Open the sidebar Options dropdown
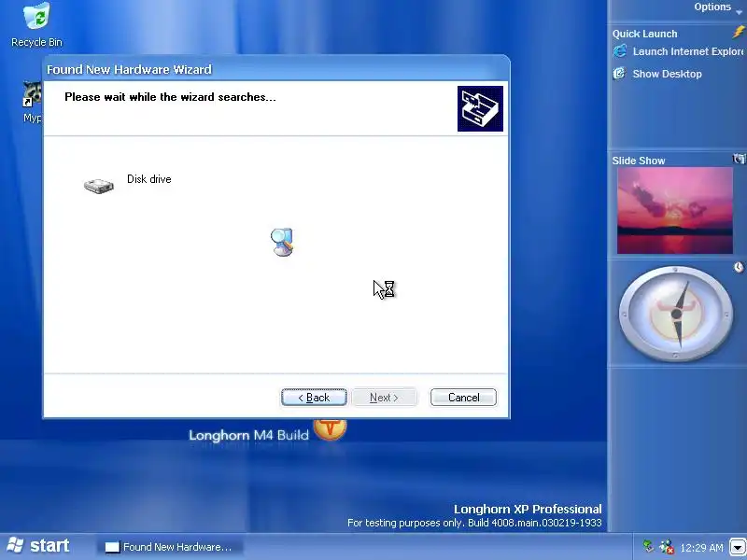This screenshot has height=560, width=747. click(718, 7)
